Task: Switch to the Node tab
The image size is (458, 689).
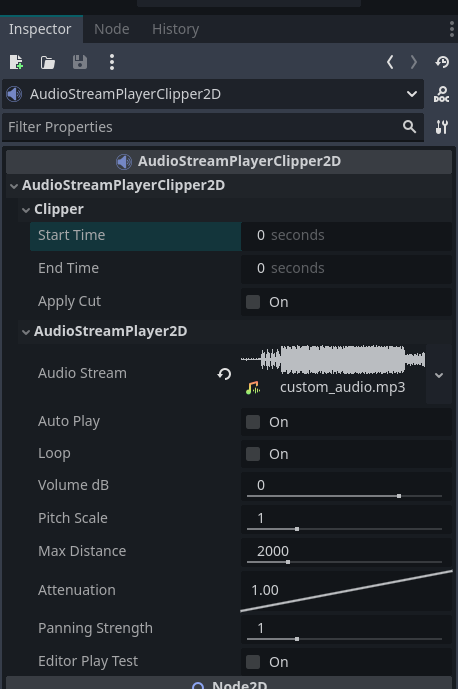Action: [112, 29]
